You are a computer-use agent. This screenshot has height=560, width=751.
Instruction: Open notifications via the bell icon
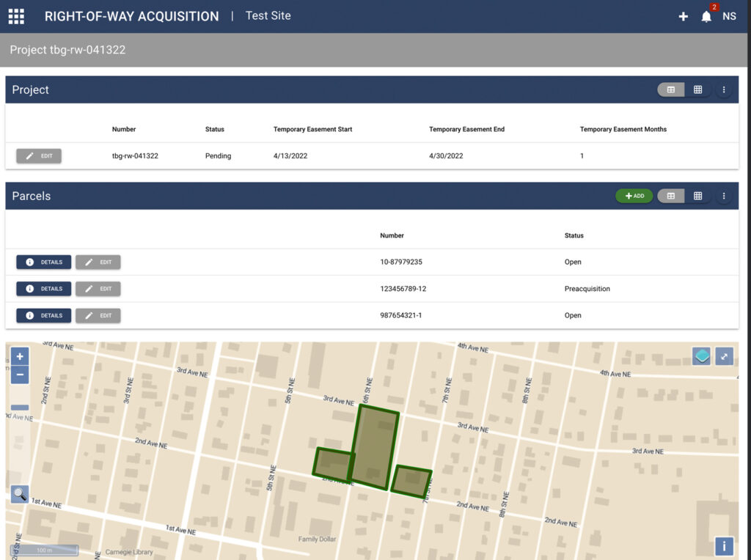[x=705, y=16]
